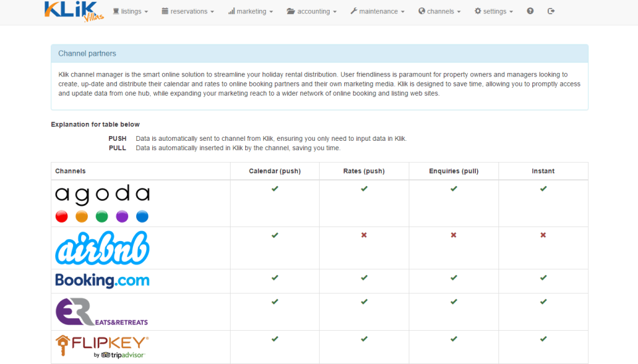The height and width of the screenshot is (364, 638).
Task: Click the Klik Villas logo
Action: pyautogui.click(x=74, y=11)
